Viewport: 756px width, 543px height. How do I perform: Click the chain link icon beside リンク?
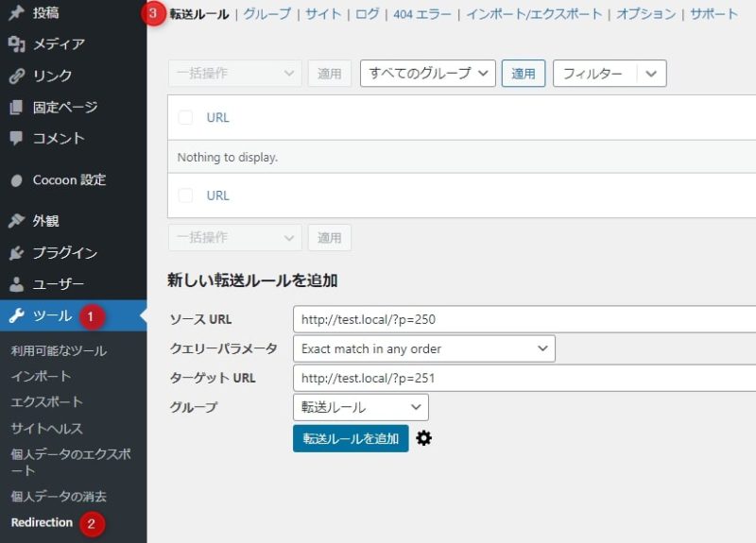16,76
